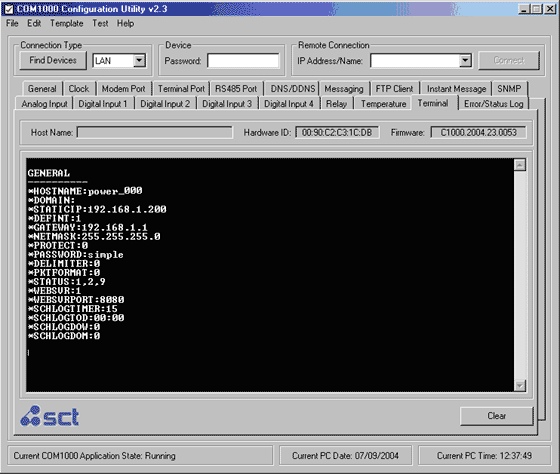Open the Digital Input 2 tab

point(165,104)
